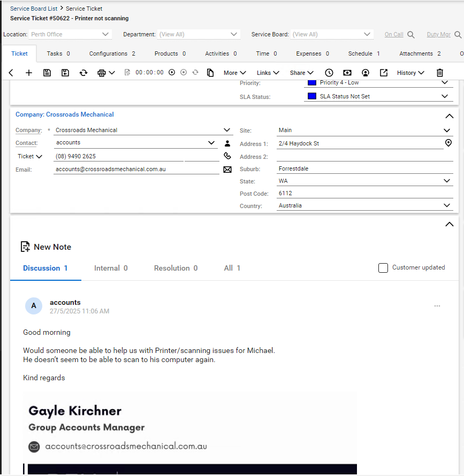
Task: Click the On Call link
Action: tap(394, 34)
